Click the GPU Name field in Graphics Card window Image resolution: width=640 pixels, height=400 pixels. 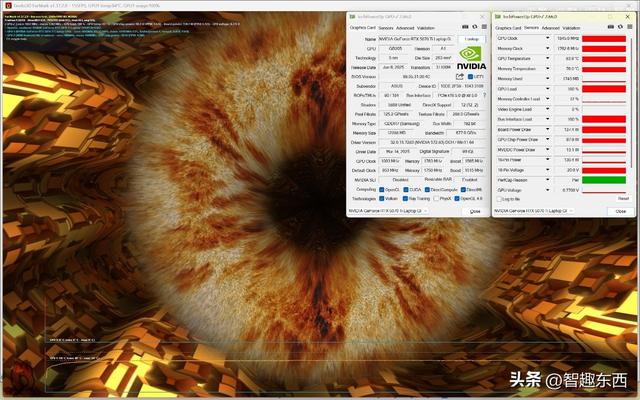pyautogui.click(x=415, y=39)
